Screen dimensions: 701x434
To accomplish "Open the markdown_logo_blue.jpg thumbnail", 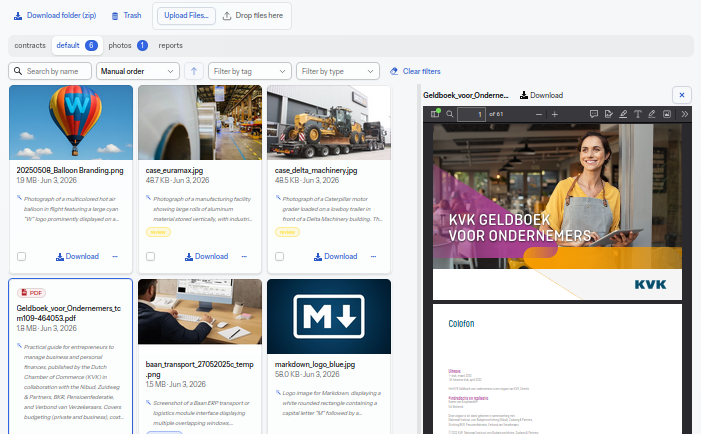I will pyautogui.click(x=329, y=316).
